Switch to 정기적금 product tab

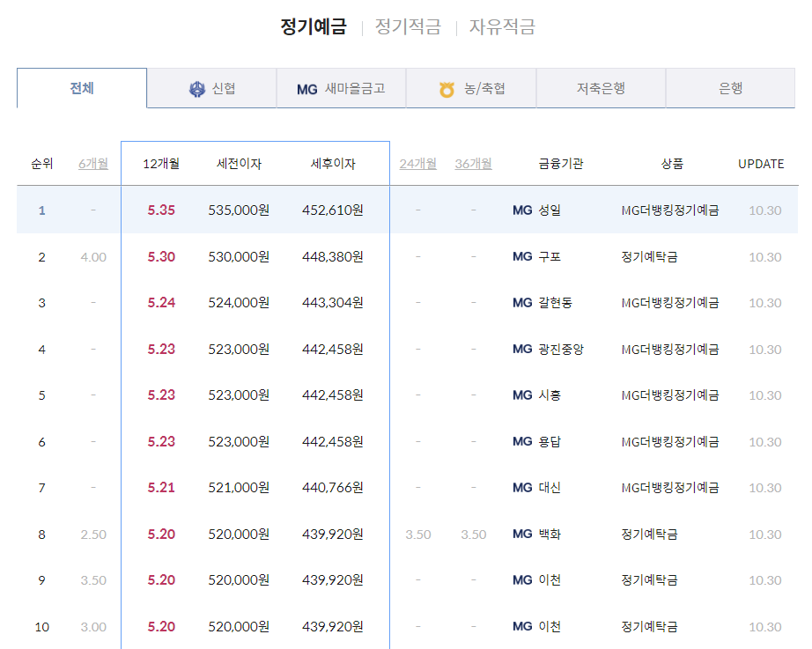click(x=408, y=26)
